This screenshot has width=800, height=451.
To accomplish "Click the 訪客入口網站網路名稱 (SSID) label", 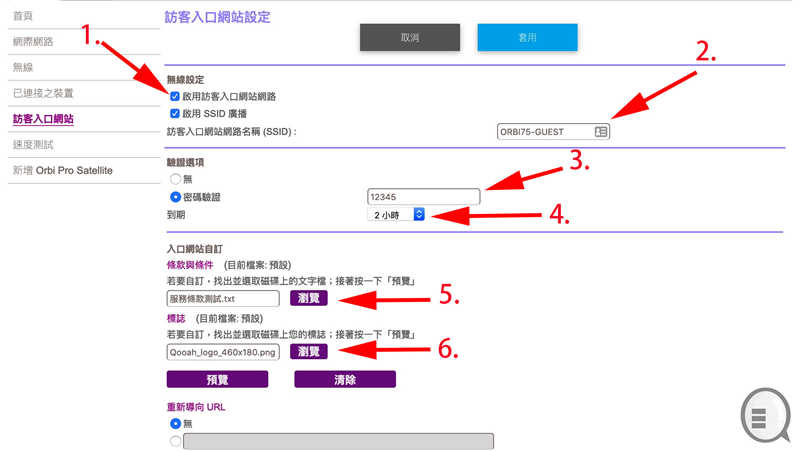I will [232, 132].
